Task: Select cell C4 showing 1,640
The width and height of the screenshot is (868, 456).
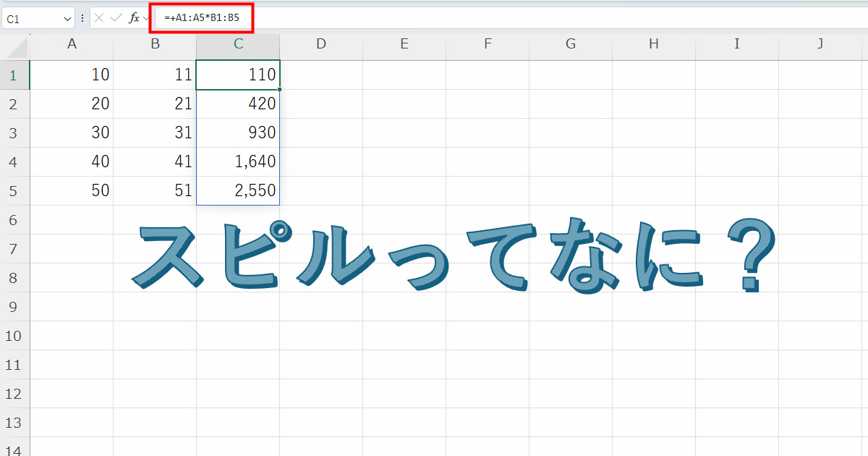Action: 238,162
